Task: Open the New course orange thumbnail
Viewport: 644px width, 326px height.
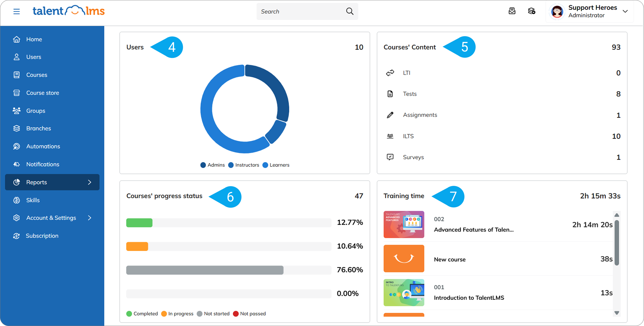Action: (404, 259)
